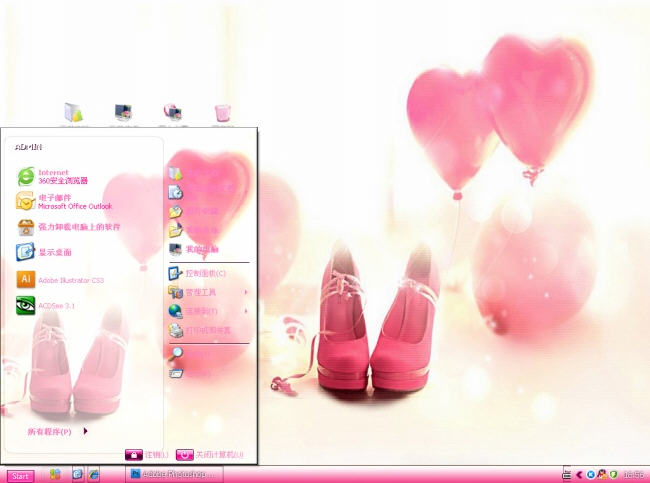Click the user name at Start menu top
Image resolution: width=650 pixels, height=483 pixels.
29,147
